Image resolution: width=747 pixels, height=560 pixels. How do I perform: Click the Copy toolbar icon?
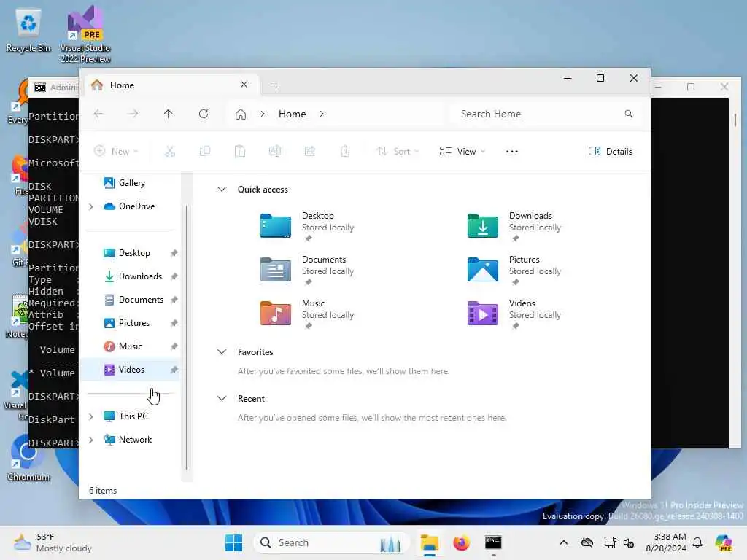pos(205,152)
